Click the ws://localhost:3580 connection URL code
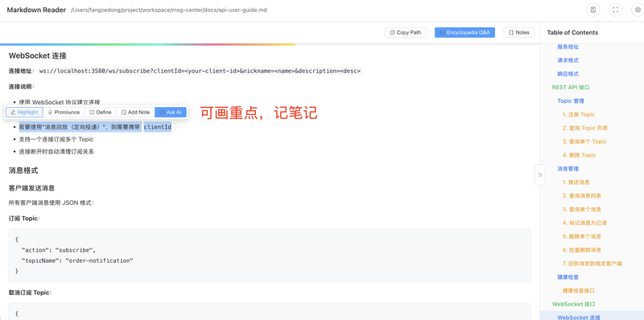 coord(200,71)
